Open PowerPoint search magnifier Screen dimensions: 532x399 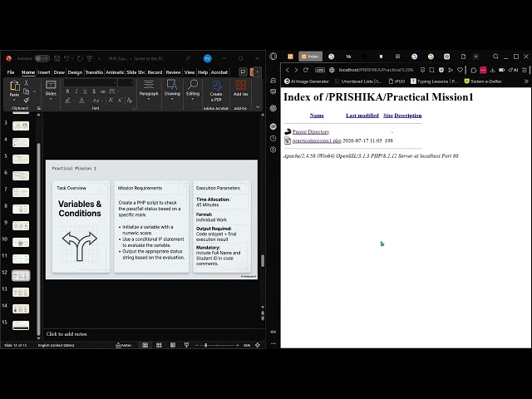tap(187, 58)
